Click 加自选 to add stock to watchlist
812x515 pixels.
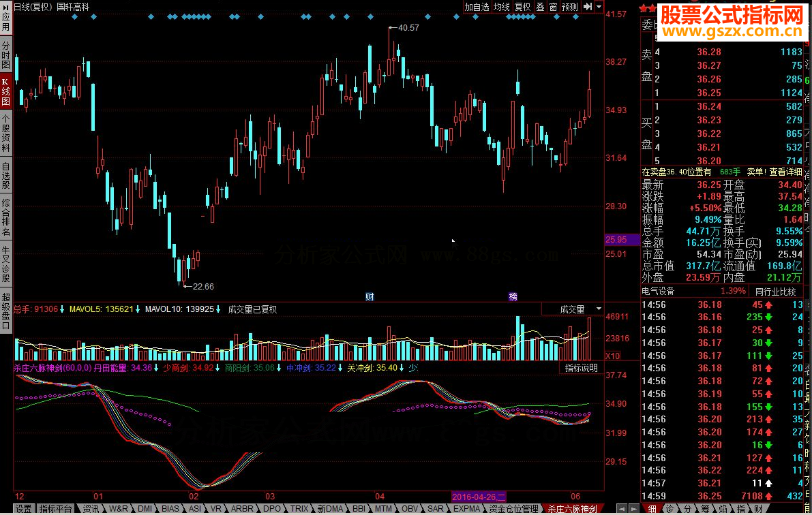pyautogui.click(x=477, y=7)
